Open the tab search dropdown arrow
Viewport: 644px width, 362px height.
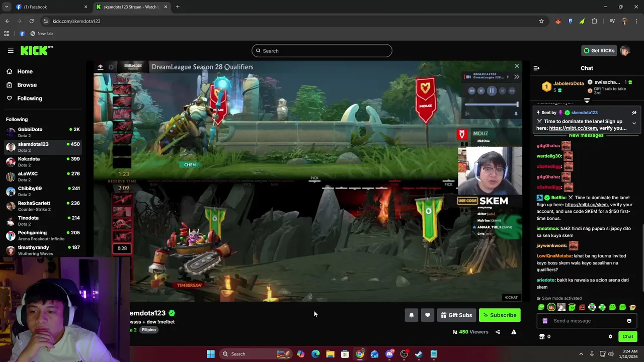pos(6,7)
